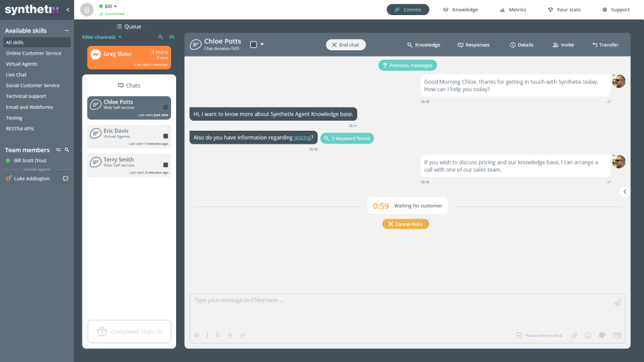Toggle bold formatting
Viewport: 644px width, 362px height.
coord(197,336)
